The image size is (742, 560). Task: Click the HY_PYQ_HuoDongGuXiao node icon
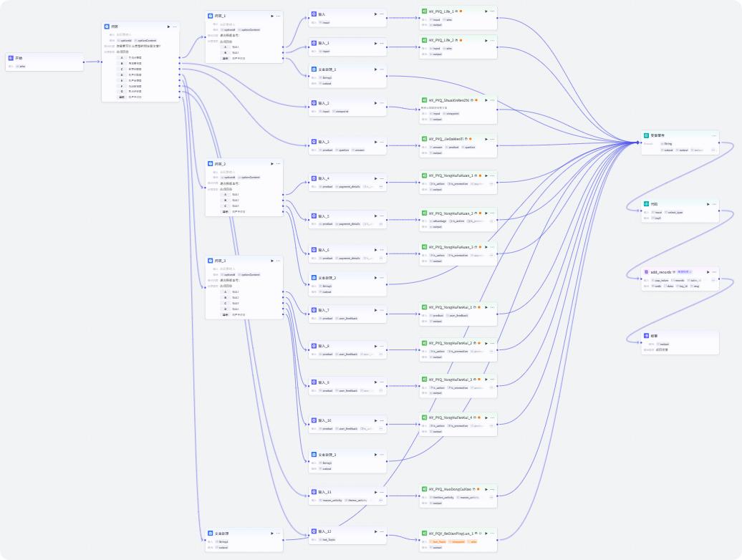click(x=425, y=489)
